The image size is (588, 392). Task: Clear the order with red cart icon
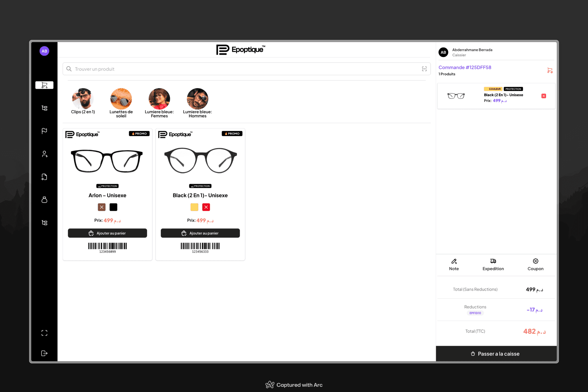tap(550, 70)
